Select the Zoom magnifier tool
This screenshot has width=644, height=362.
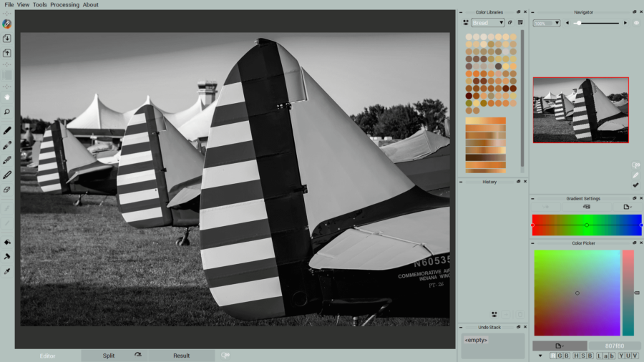7,112
